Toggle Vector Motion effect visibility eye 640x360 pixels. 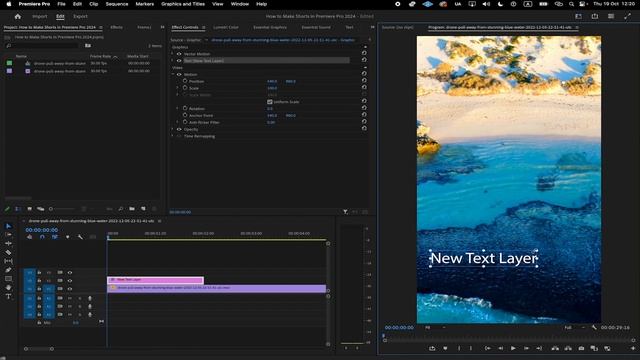pos(179,54)
